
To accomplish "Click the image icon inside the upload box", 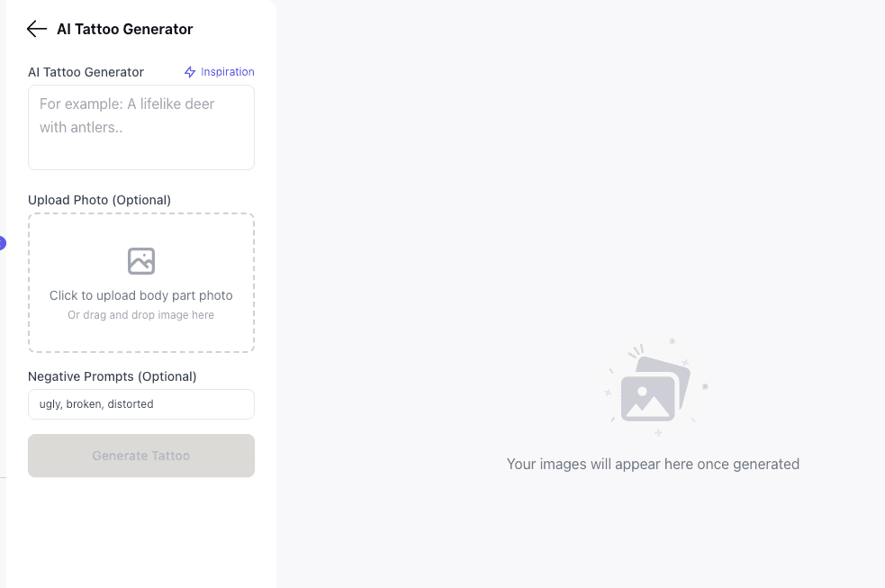I will click(x=140, y=261).
